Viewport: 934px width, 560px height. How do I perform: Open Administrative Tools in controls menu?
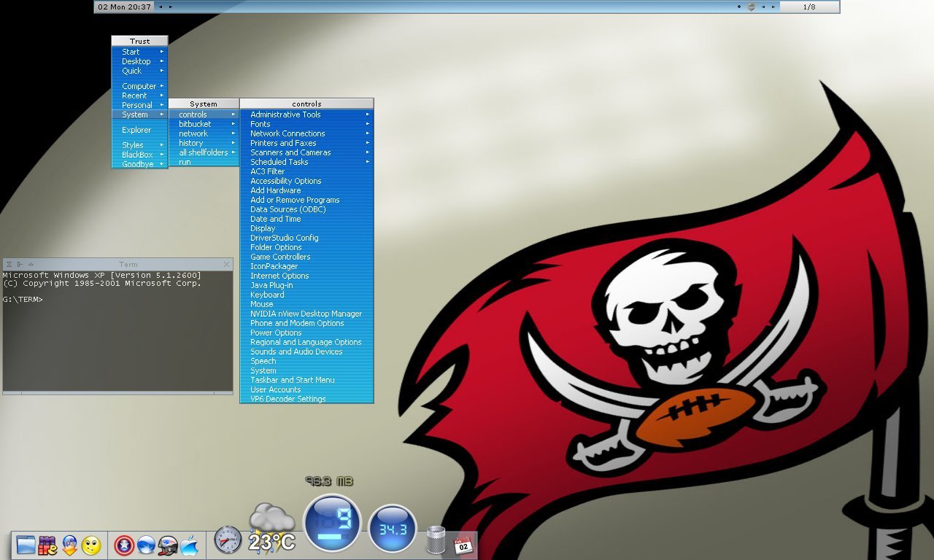306,114
